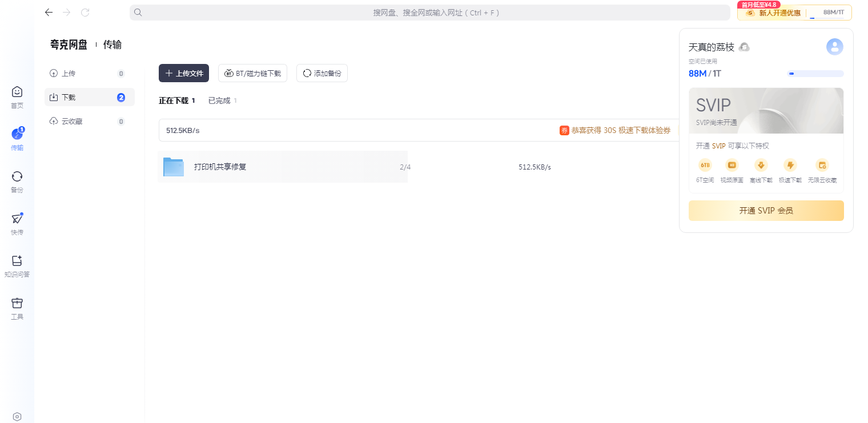
Task: Open the 首页 home sidebar icon
Action: pos(17,92)
